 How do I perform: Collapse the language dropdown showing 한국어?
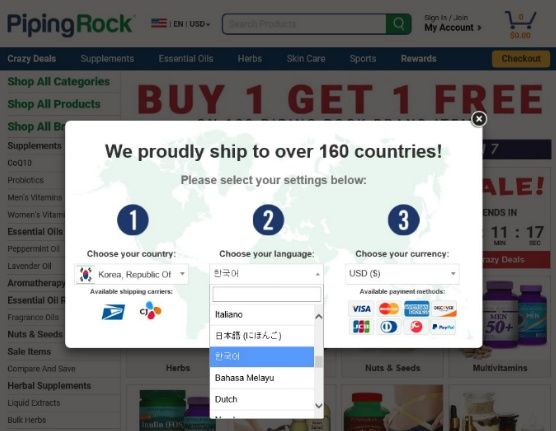point(266,274)
